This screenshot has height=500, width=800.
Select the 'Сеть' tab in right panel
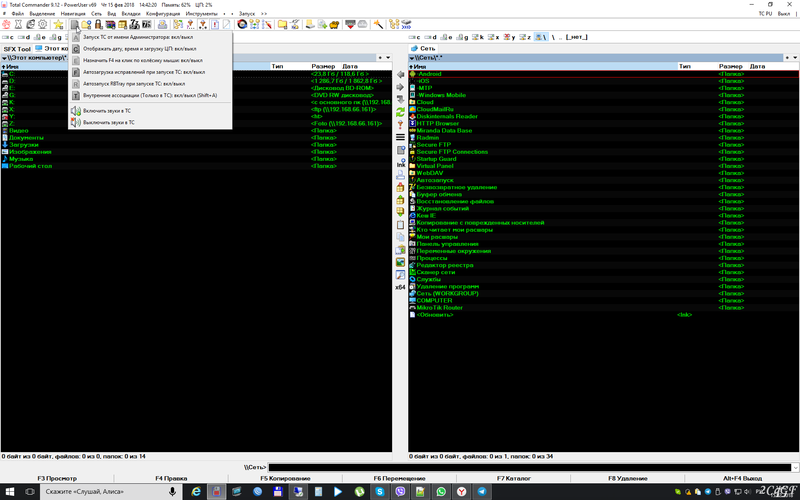coord(423,48)
